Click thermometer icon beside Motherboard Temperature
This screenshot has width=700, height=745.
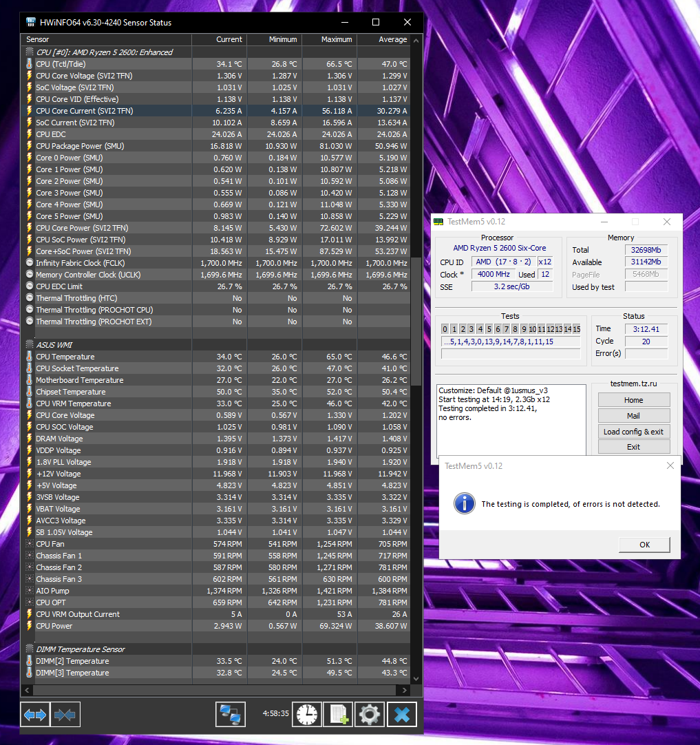30,380
